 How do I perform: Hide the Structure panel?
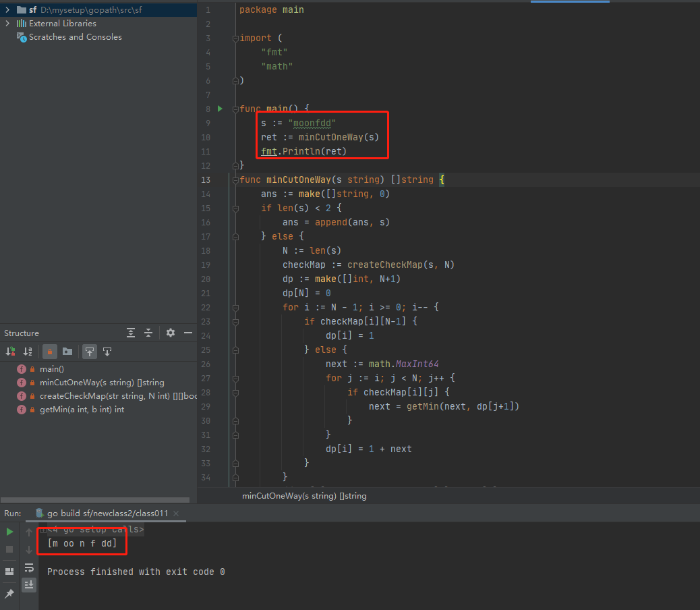pos(188,333)
